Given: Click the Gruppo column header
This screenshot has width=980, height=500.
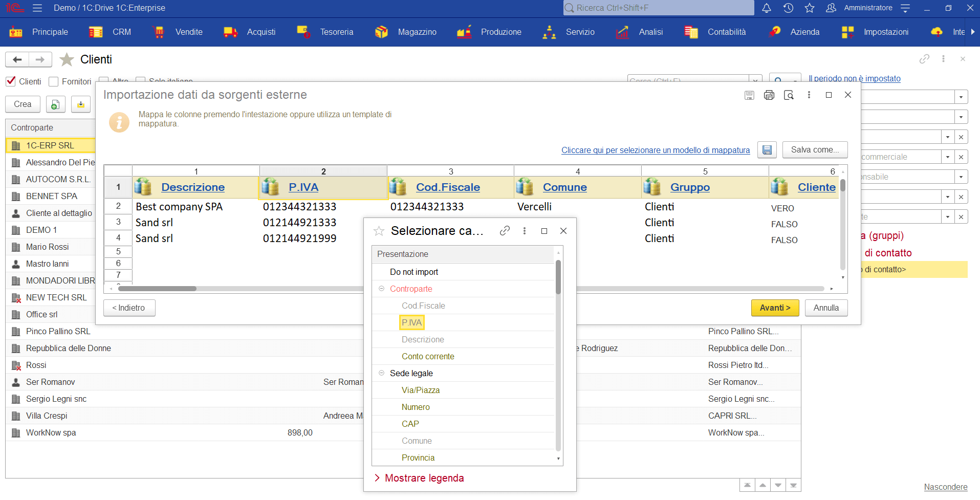Looking at the screenshot, I should [690, 187].
